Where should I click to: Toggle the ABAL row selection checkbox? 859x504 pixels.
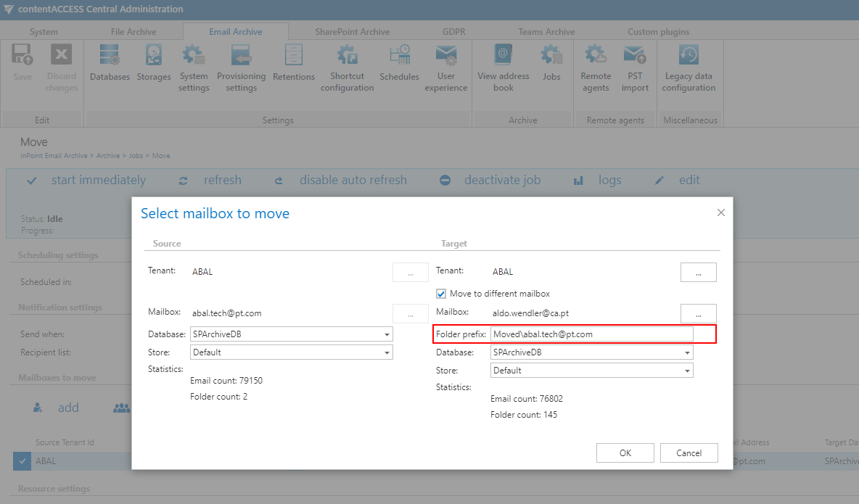pyautogui.click(x=22, y=460)
